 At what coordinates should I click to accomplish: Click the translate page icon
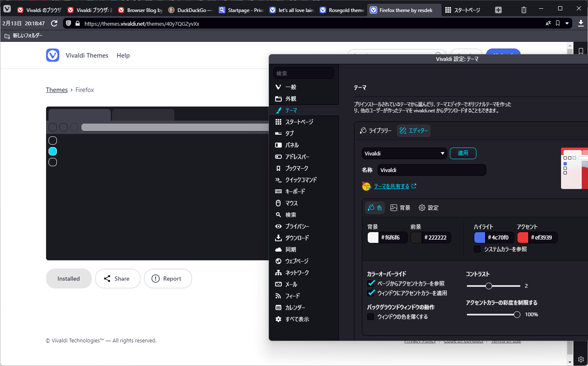coord(548,24)
